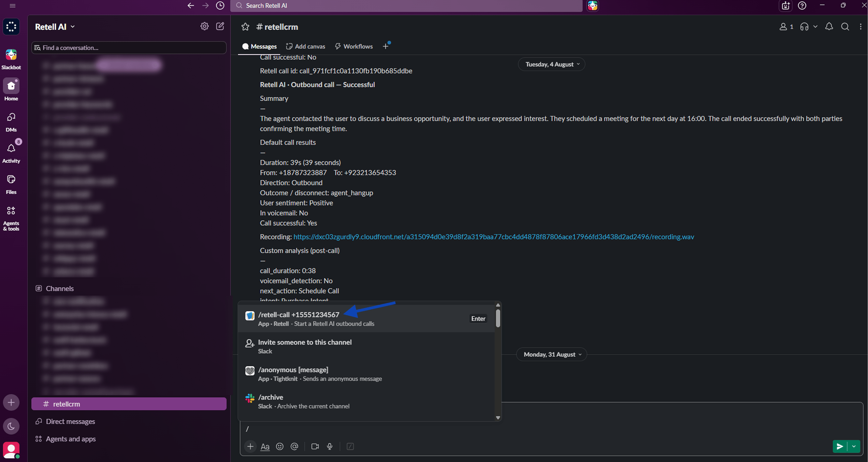Click command list scroll down arrow
Screen dimensions: 868x462
click(x=498, y=418)
